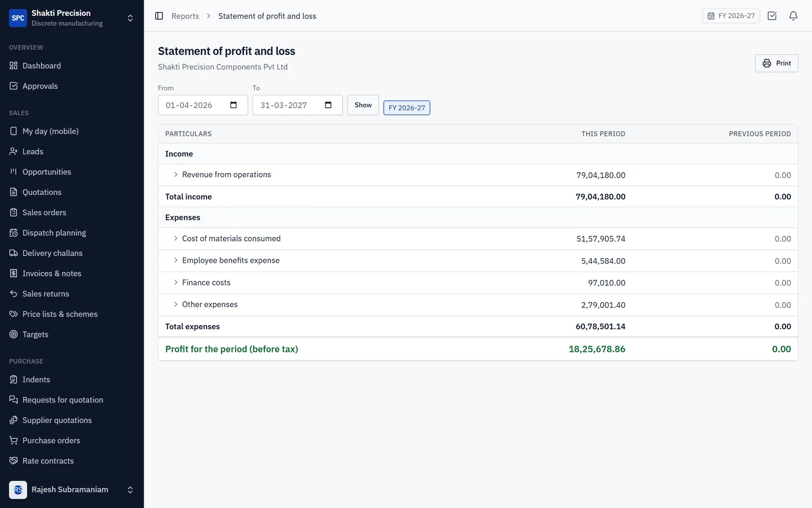Click the SPC company logo
Screen dimensions: 812x508
click(x=18, y=18)
